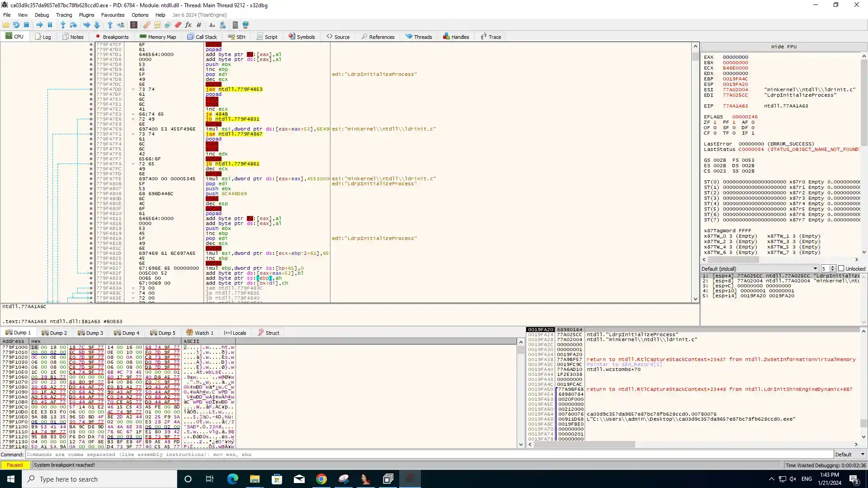Viewport: 868px width, 488px height.
Task: Switch to the Breakpoints tab
Action: (x=112, y=37)
